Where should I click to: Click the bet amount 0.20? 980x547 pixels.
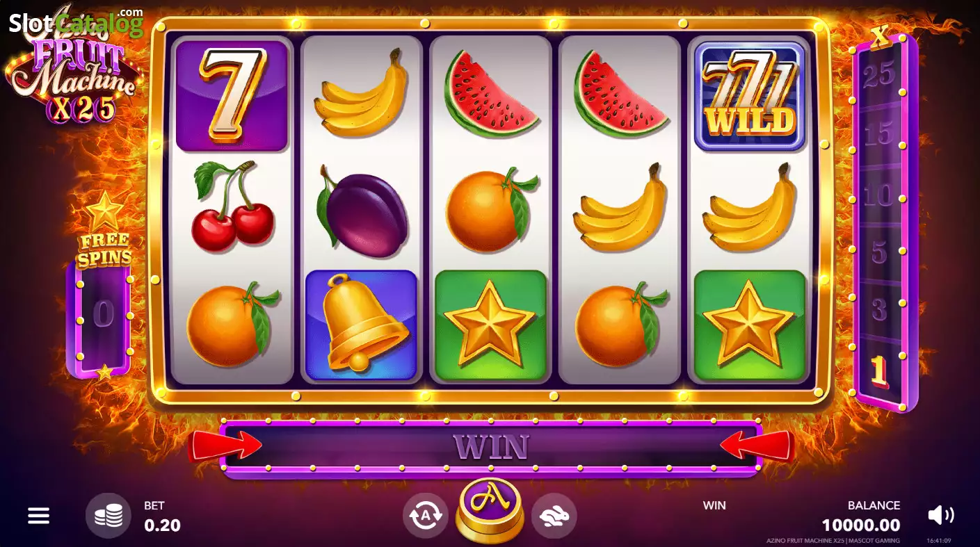(x=162, y=525)
